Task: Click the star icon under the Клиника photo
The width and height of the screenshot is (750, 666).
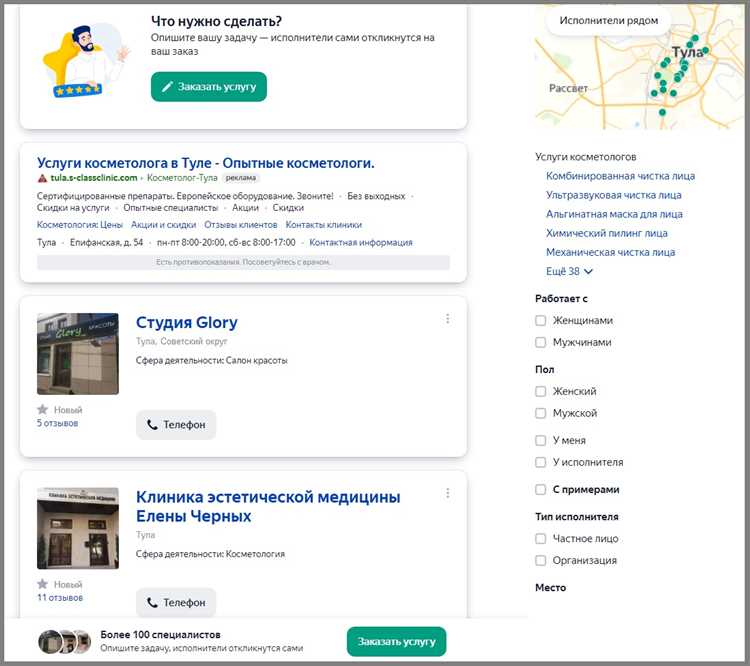Action: pos(42,584)
